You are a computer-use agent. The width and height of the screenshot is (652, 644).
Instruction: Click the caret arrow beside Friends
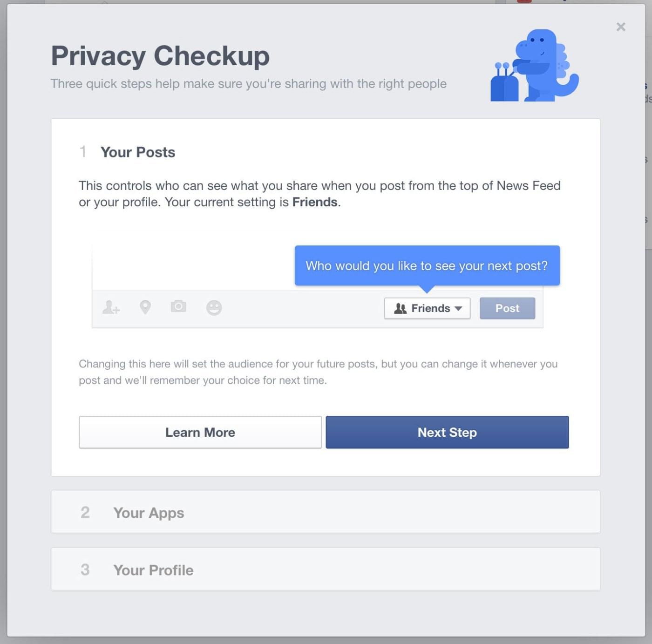pyautogui.click(x=458, y=308)
